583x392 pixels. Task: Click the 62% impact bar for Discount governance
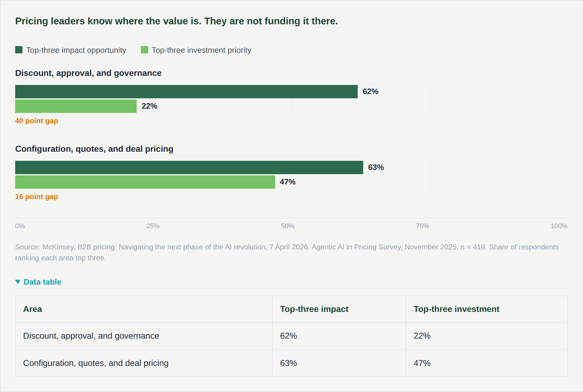click(x=186, y=92)
